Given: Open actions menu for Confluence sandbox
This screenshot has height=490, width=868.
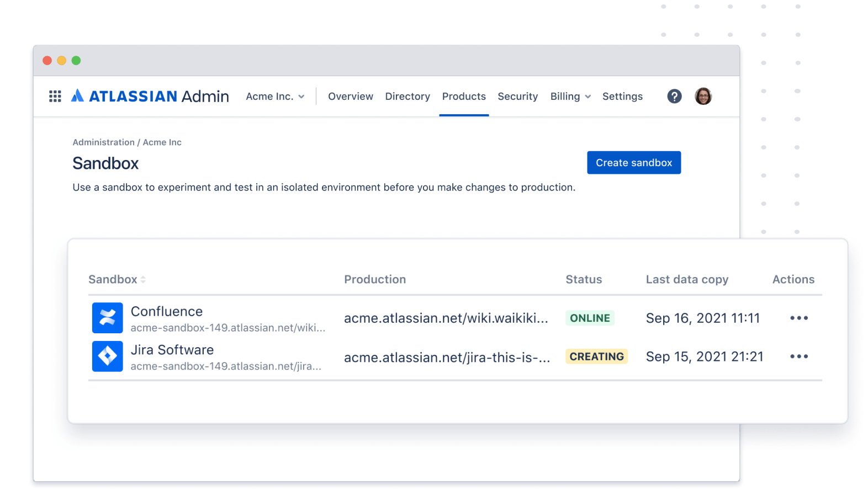Looking at the screenshot, I should point(798,318).
